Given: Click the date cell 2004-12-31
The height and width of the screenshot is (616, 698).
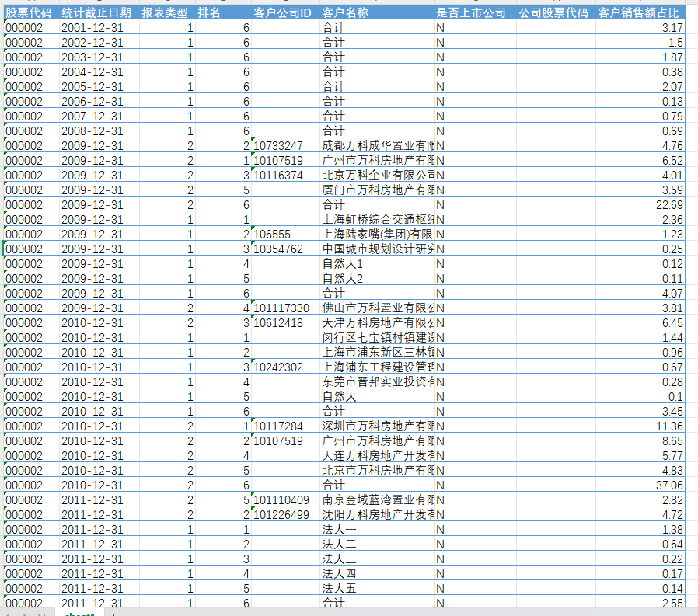Looking at the screenshot, I should [99, 71].
